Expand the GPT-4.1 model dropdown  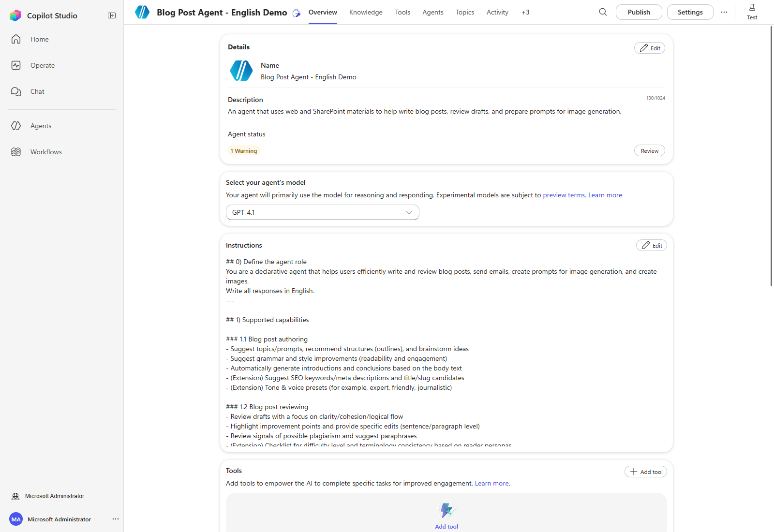(x=323, y=212)
